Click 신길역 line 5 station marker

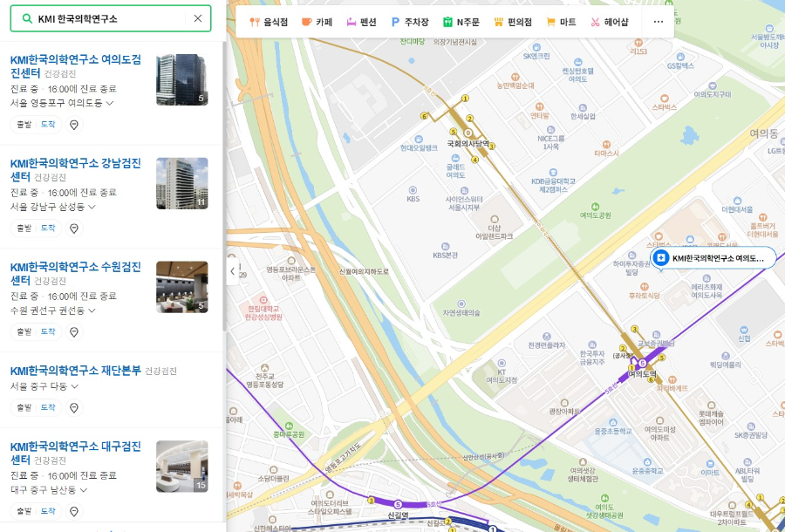[x=398, y=504]
